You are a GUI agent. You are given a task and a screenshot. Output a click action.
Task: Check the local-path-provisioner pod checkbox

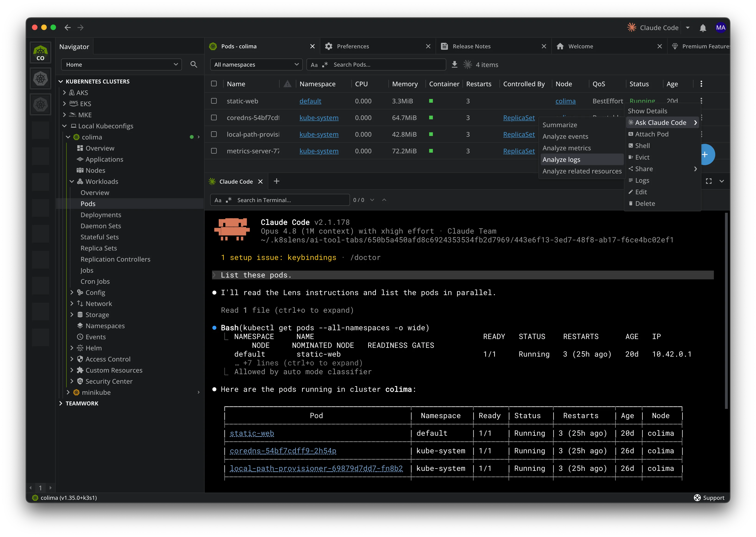coord(214,134)
